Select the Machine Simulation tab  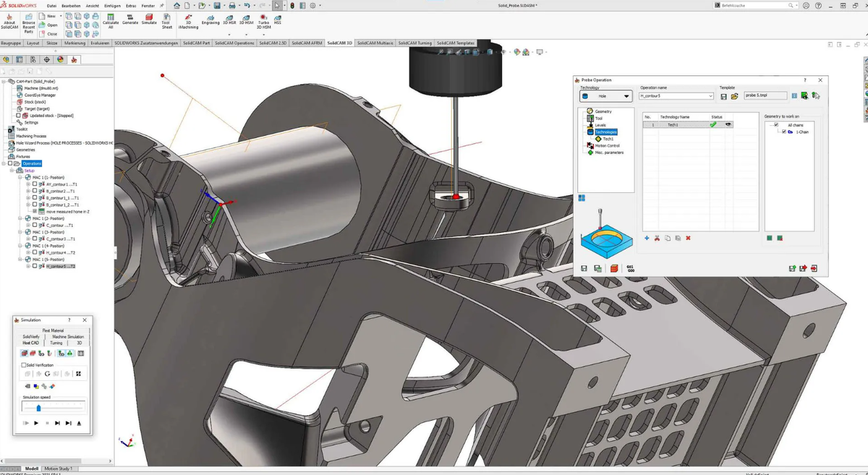click(68, 336)
